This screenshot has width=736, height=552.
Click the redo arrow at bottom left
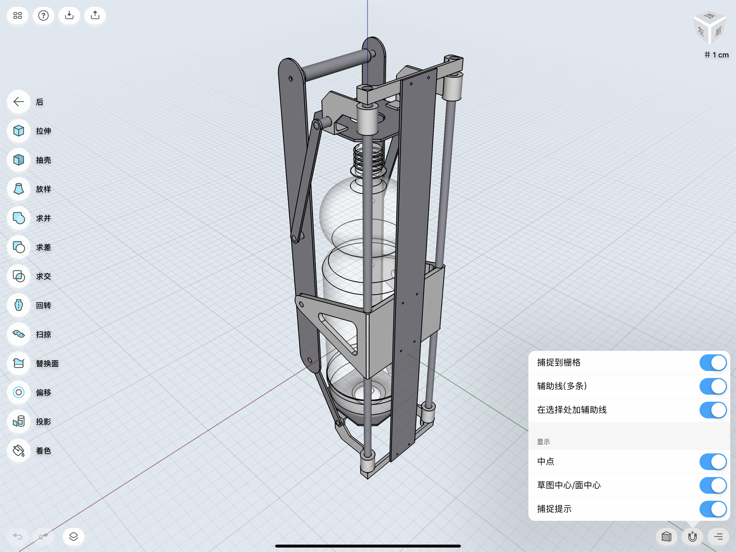click(x=43, y=536)
